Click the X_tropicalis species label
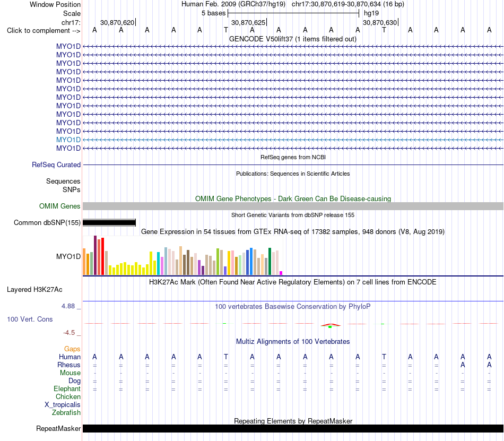 click(63, 405)
